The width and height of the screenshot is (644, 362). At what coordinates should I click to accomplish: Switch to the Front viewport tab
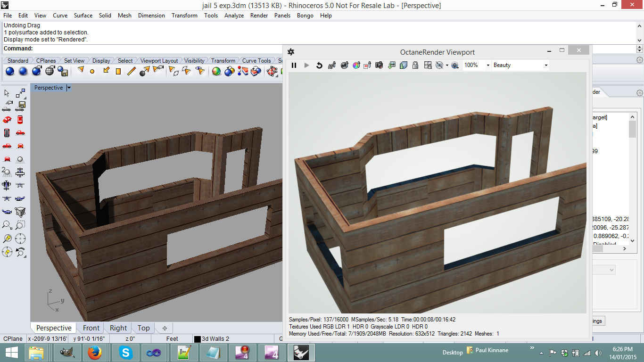click(x=91, y=328)
